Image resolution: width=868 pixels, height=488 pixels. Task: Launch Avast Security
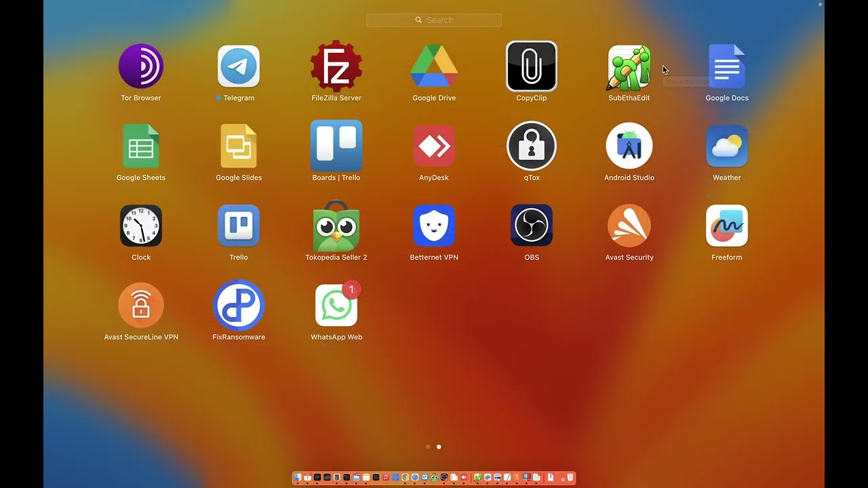629,226
